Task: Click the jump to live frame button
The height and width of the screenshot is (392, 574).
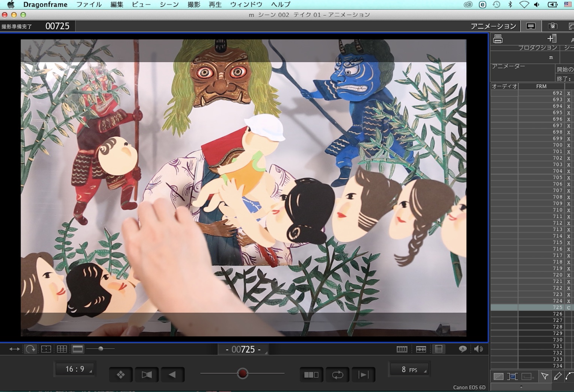Action: tap(363, 374)
